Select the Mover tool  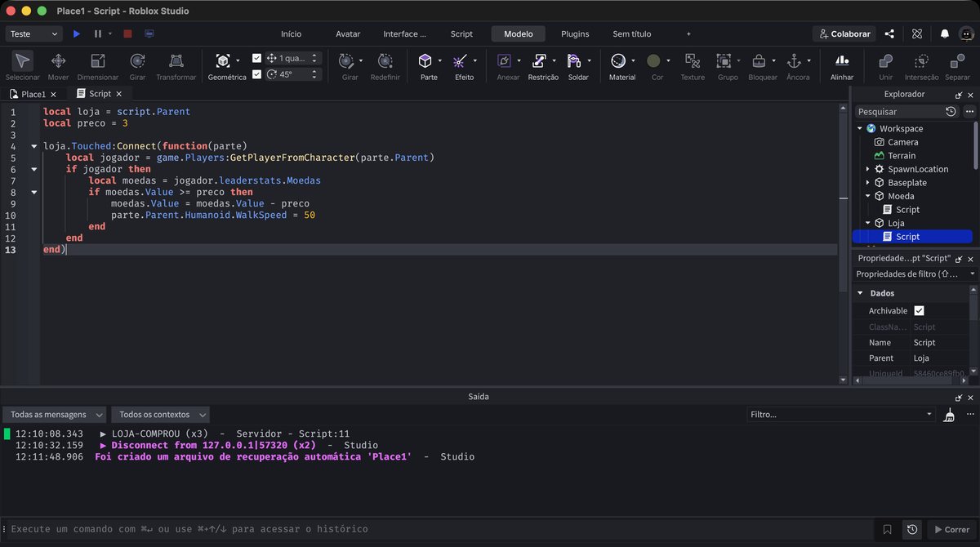coord(58,66)
